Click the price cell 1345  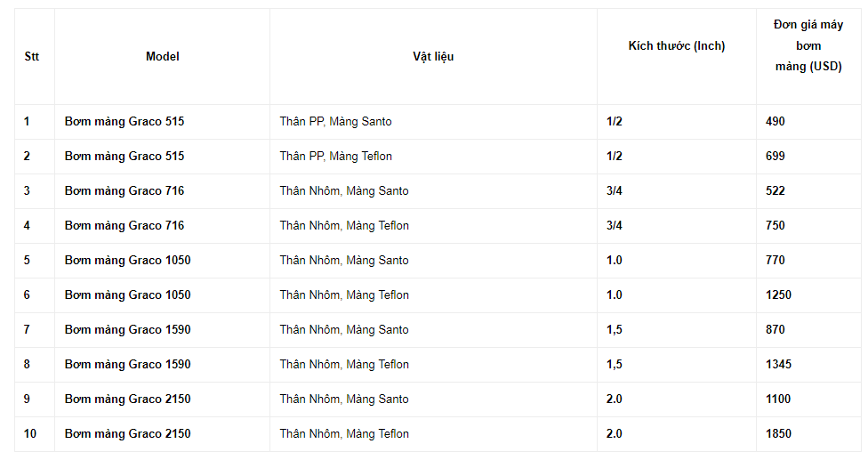click(778, 365)
